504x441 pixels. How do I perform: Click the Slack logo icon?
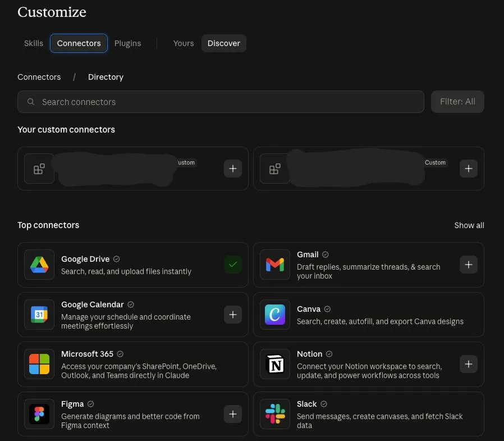pyautogui.click(x=275, y=414)
